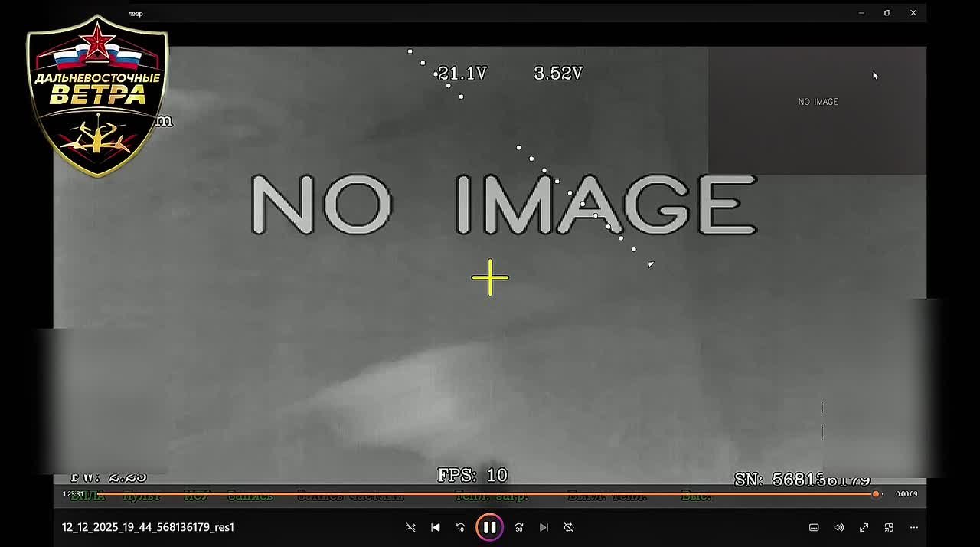The width and height of the screenshot is (980, 547).
Task: Click the elapsed time 1:23:31 label
Action: (73, 494)
